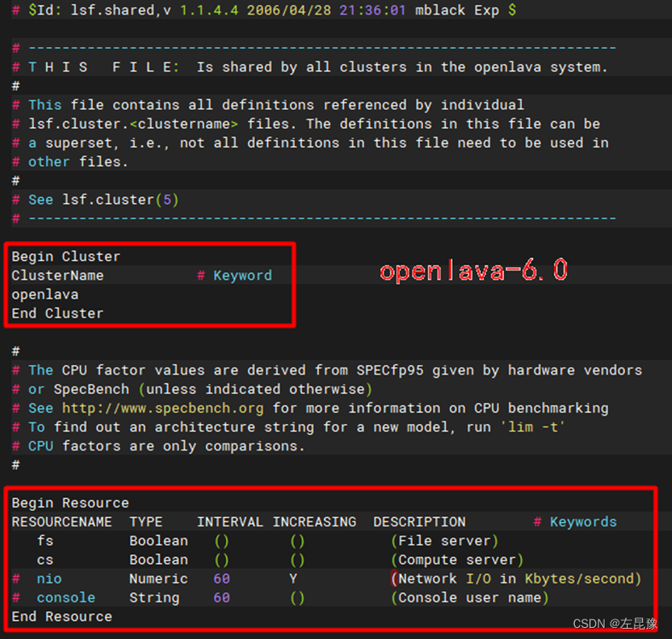Click the 'ClusterName' keyword
This screenshot has width=672, height=639.
click(x=57, y=276)
